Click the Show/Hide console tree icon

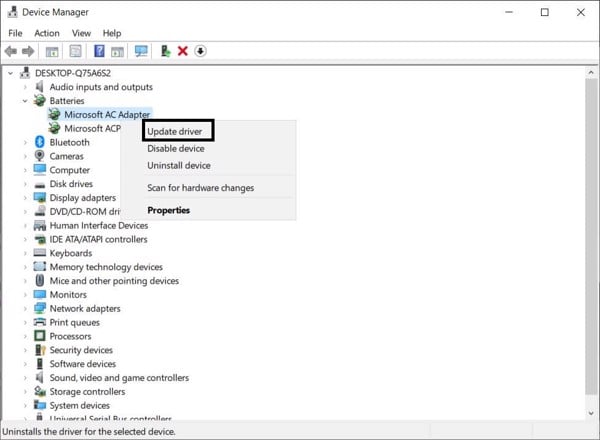tap(52, 51)
